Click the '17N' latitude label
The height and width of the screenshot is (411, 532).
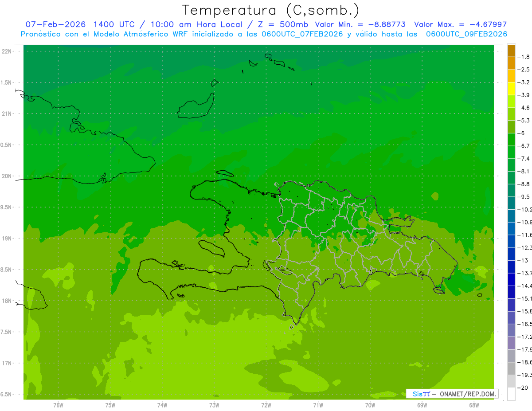[7, 363]
